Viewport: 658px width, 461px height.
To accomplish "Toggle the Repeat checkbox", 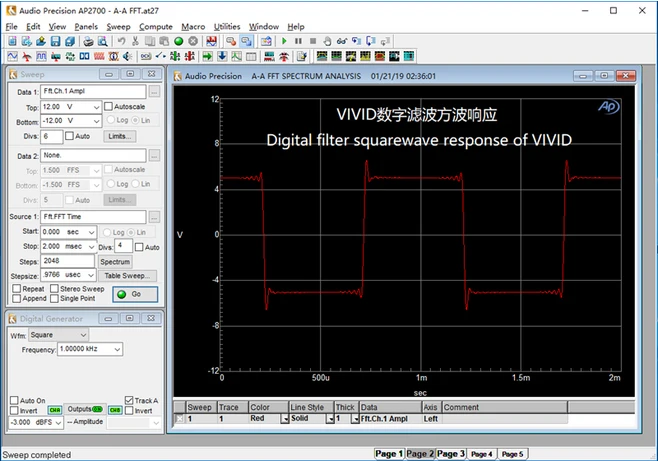I will pos(17,289).
